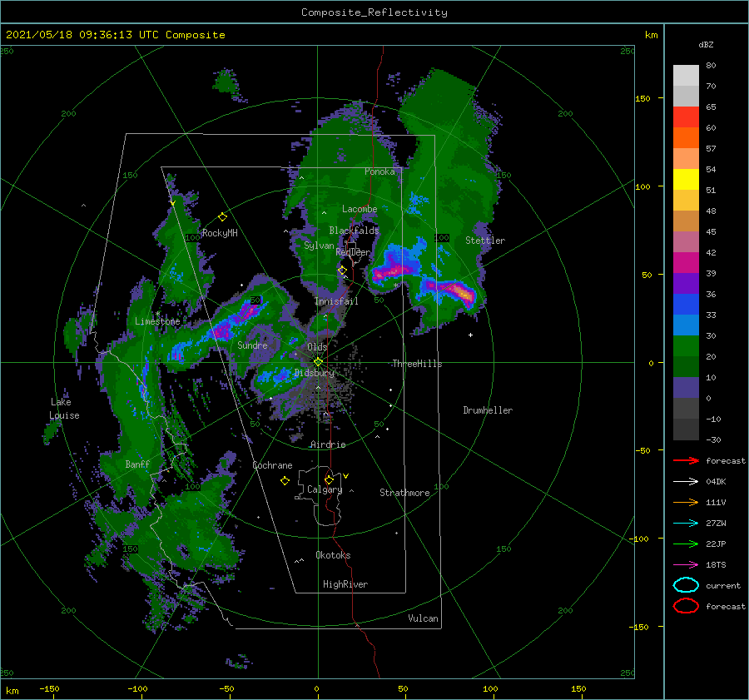This screenshot has height=700, width=749.
Task: Click the Sylvan label on the map
Action: (x=319, y=246)
